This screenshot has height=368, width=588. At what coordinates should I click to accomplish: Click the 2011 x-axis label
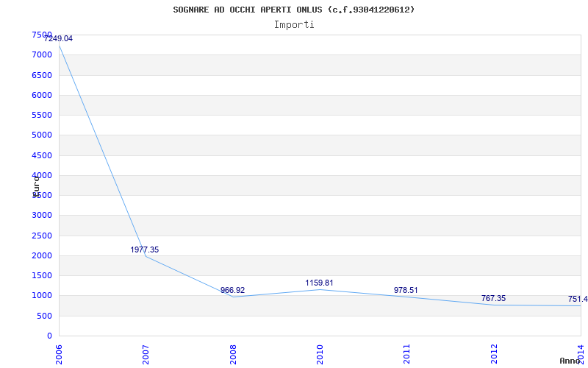pyautogui.click(x=407, y=354)
